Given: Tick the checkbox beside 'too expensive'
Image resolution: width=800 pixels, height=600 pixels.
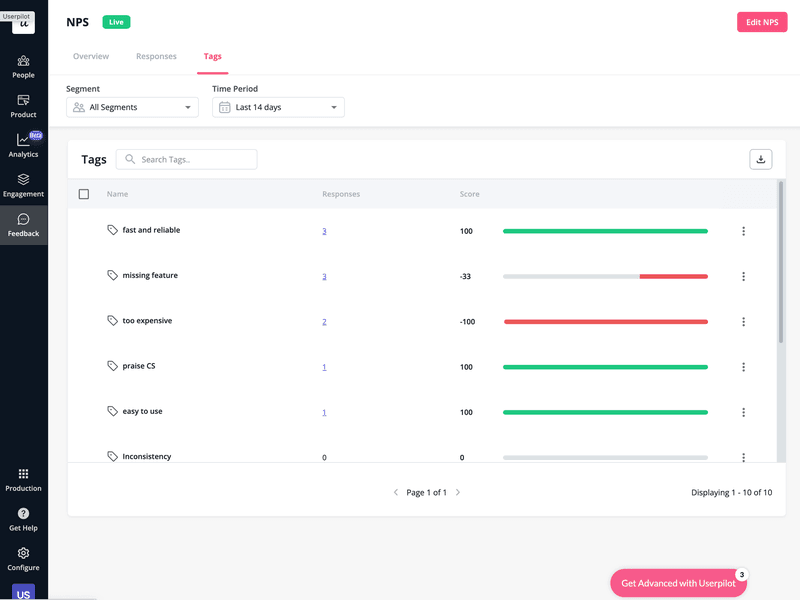Looking at the screenshot, I should click(x=84, y=321).
